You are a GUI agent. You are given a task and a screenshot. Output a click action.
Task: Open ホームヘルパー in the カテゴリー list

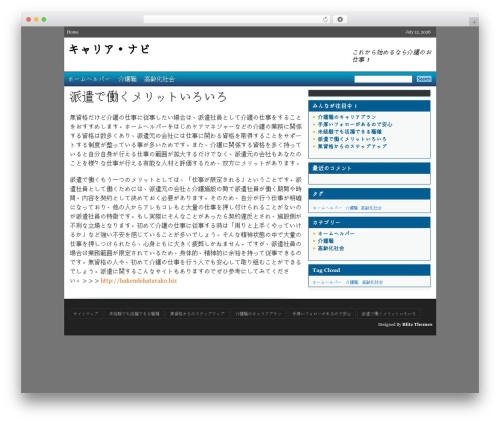tap(336, 234)
